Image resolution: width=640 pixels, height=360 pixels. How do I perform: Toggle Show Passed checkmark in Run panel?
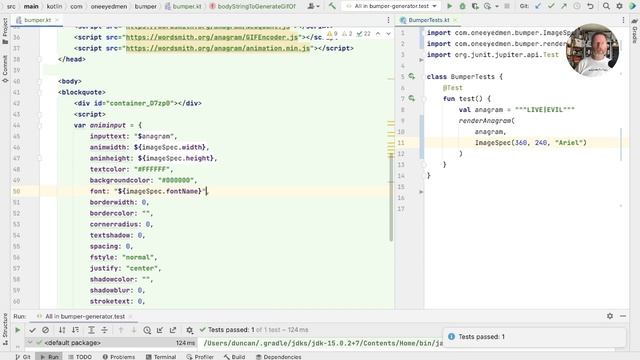[33, 330]
